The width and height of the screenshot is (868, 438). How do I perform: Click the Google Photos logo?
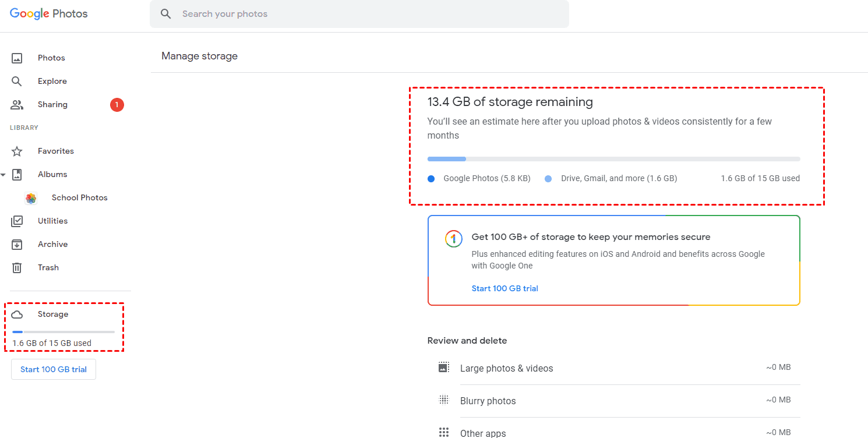[49, 14]
